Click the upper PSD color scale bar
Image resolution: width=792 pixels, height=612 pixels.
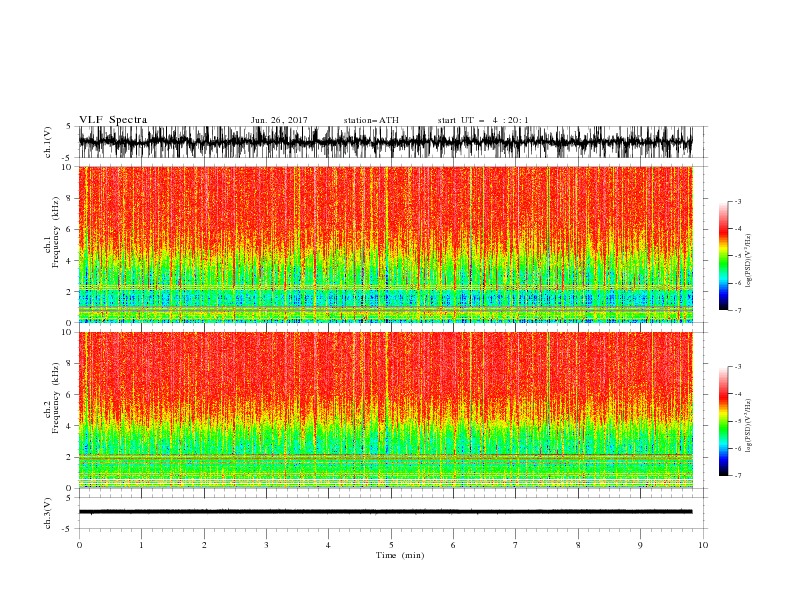(x=723, y=256)
